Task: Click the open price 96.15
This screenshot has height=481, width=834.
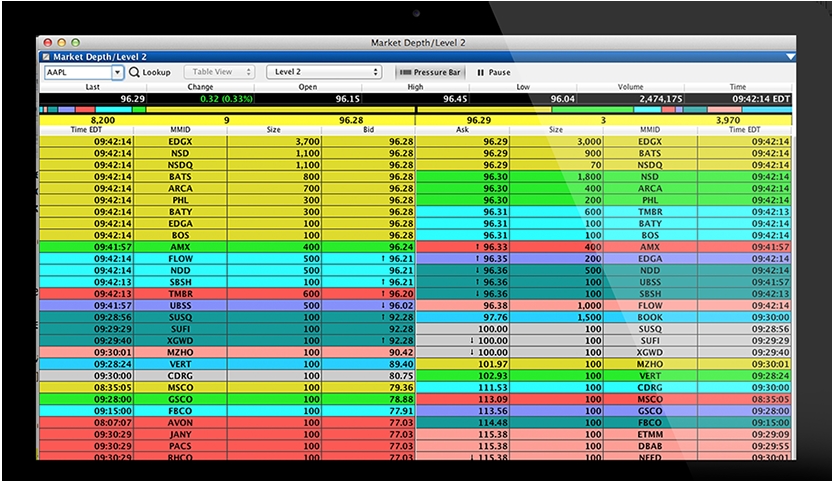Action: (348, 99)
